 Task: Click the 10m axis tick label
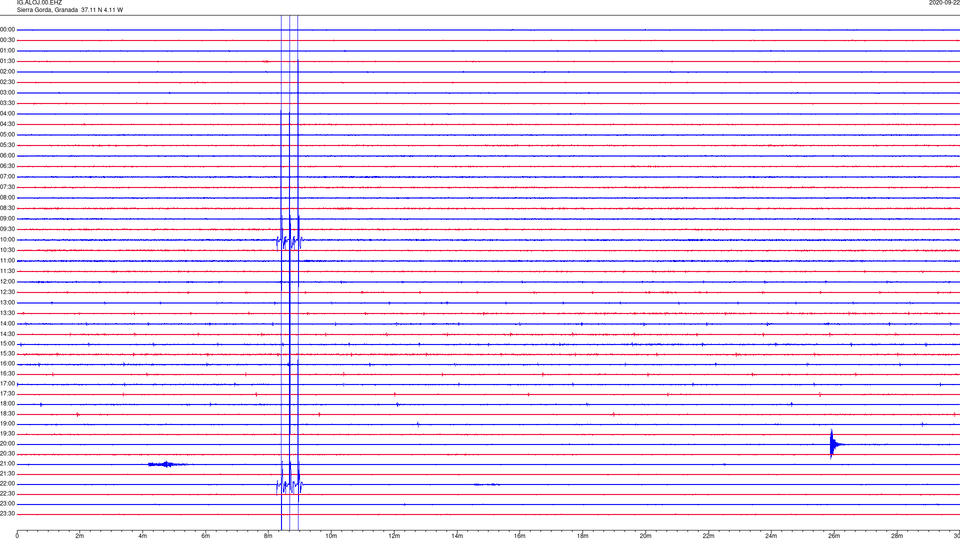tap(331, 536)
